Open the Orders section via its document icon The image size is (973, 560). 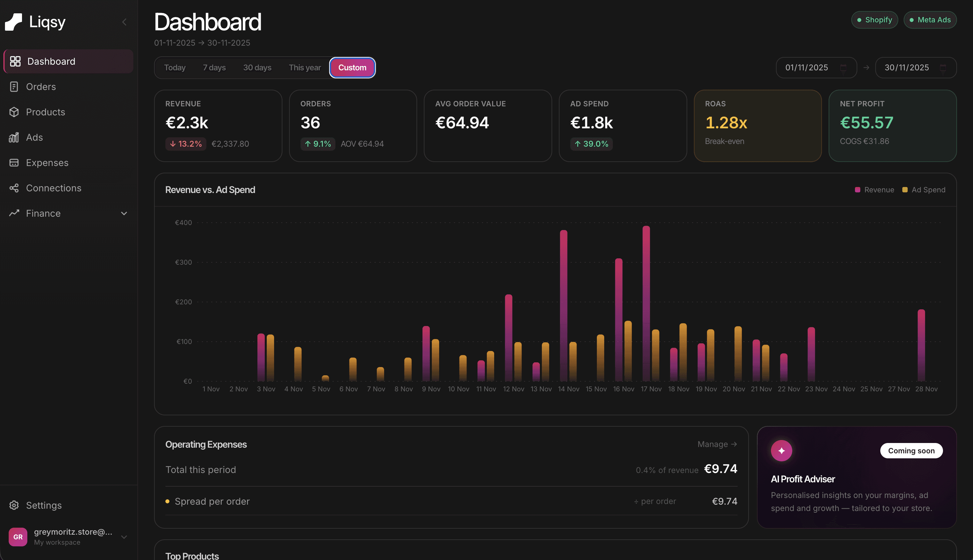(14, 87)
